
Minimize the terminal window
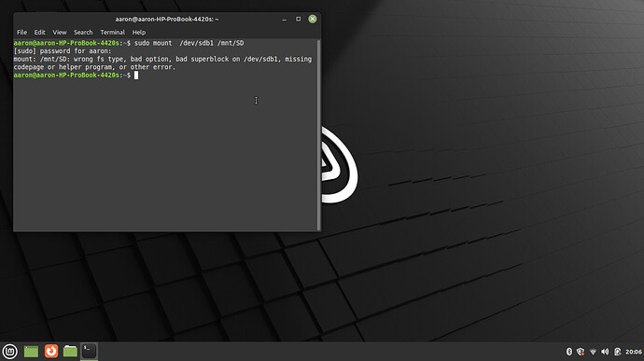click(x=285, y=20)
